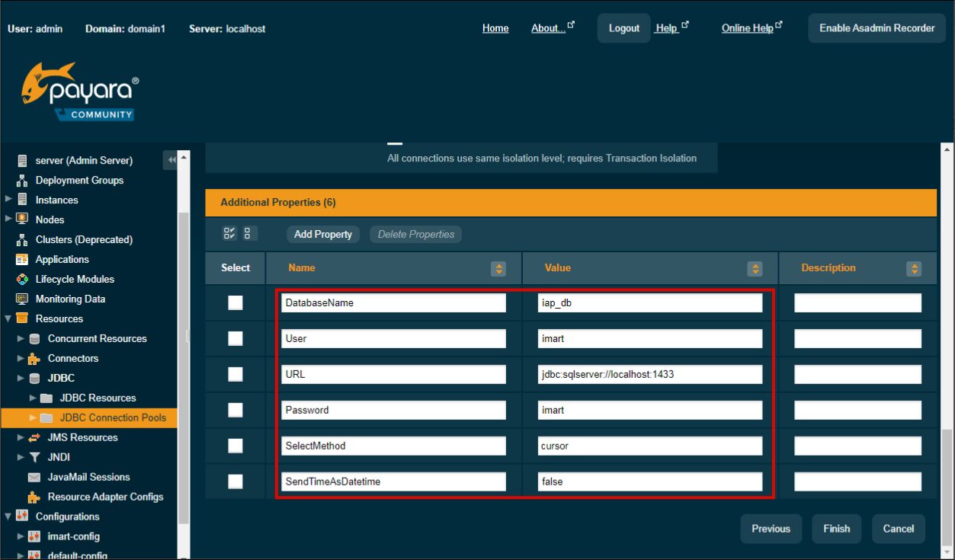The height and width of the screenshot is (560, 955).
Task: Click the Payara Community logo
Action: [x=80, y=92]
